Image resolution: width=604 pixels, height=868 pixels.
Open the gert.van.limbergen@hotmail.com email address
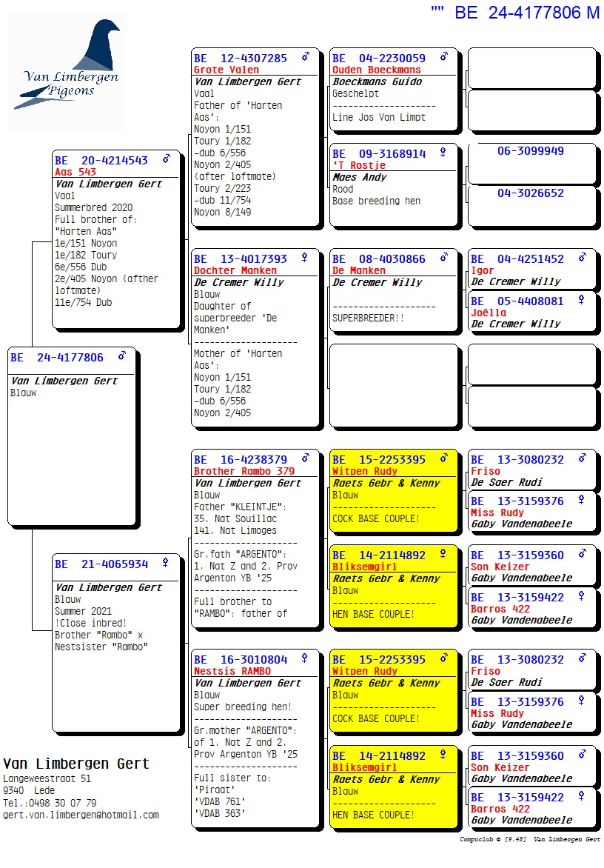[81, 815]
